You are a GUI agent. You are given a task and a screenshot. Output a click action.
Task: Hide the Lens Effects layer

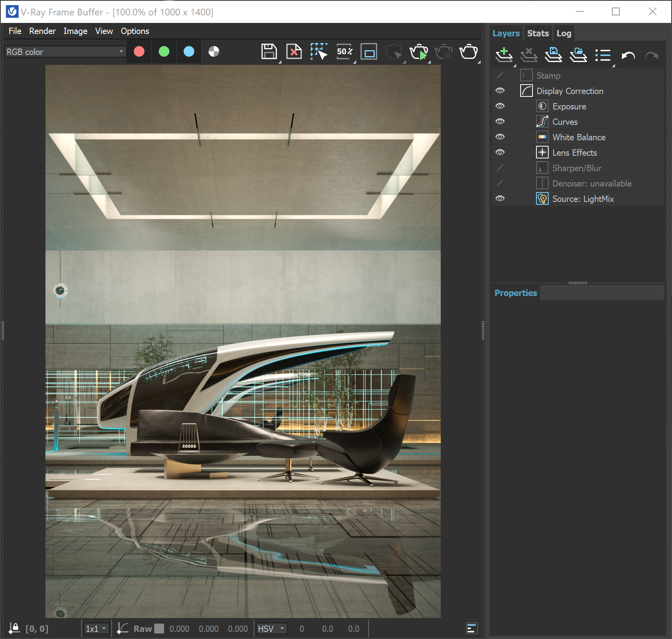click(x=500, y=152)
